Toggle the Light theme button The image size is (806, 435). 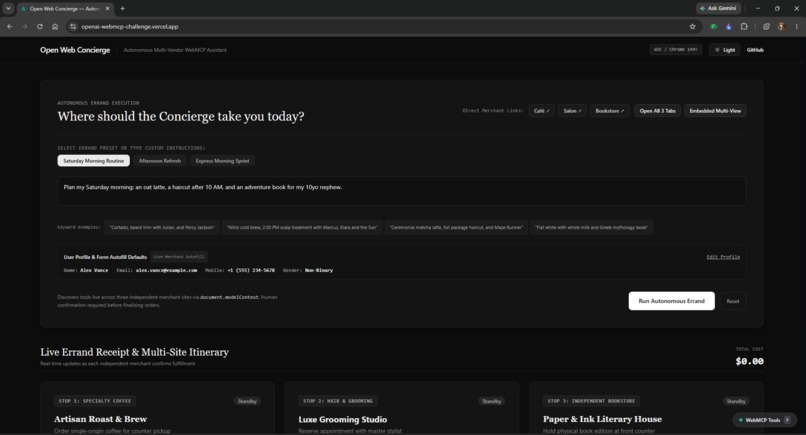[725, 50]
